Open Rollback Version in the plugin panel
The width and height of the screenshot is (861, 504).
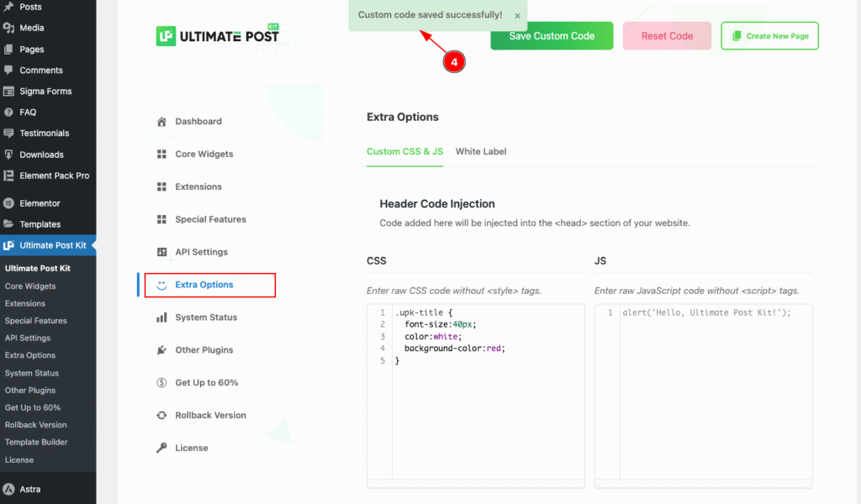(x=210, y=415)
